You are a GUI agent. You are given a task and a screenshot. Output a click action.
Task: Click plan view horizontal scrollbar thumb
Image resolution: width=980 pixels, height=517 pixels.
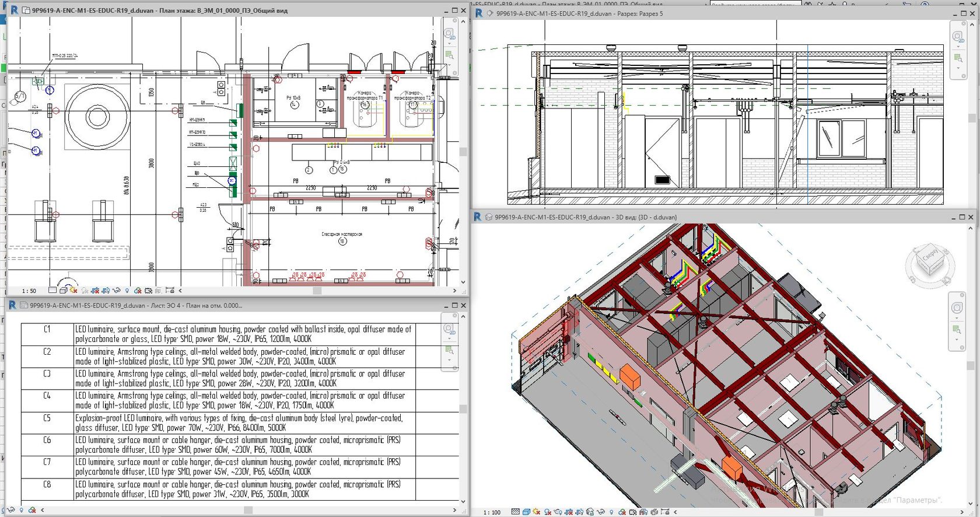[x=317, y=290]
